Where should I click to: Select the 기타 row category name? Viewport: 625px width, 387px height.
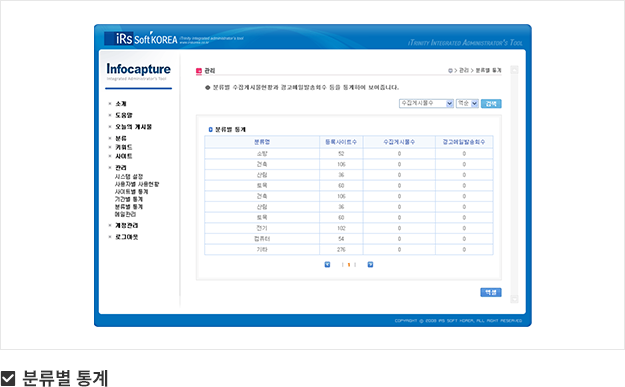262,249
